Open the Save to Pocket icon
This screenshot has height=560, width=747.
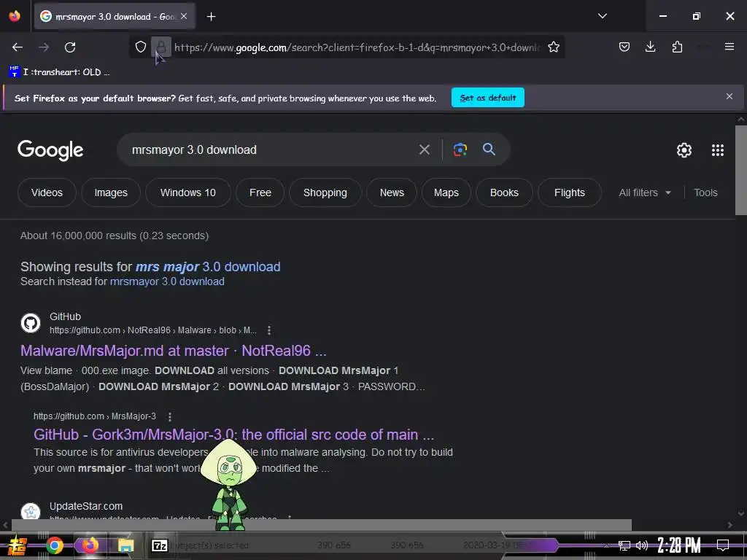[624, 47]
